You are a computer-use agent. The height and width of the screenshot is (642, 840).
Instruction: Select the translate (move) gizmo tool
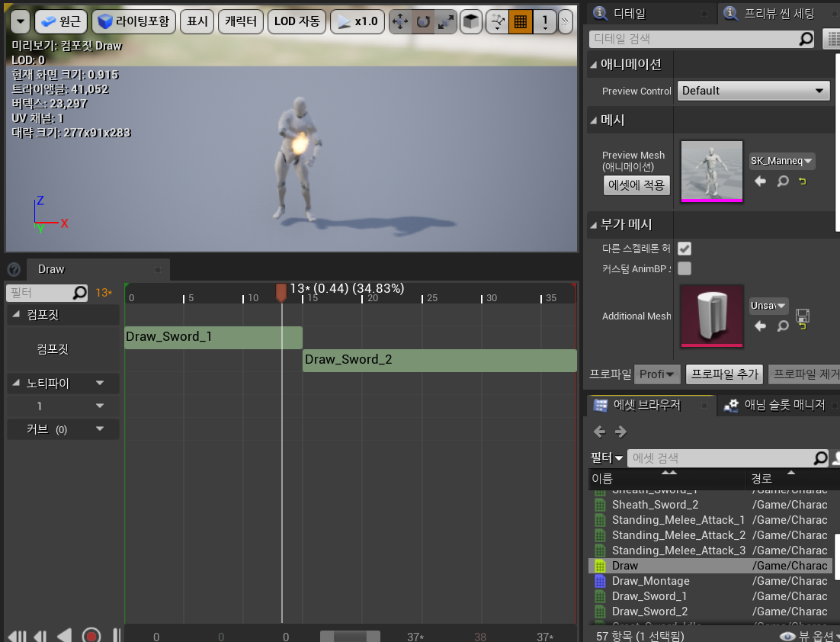pyautogui.click(x=400, y=21)
